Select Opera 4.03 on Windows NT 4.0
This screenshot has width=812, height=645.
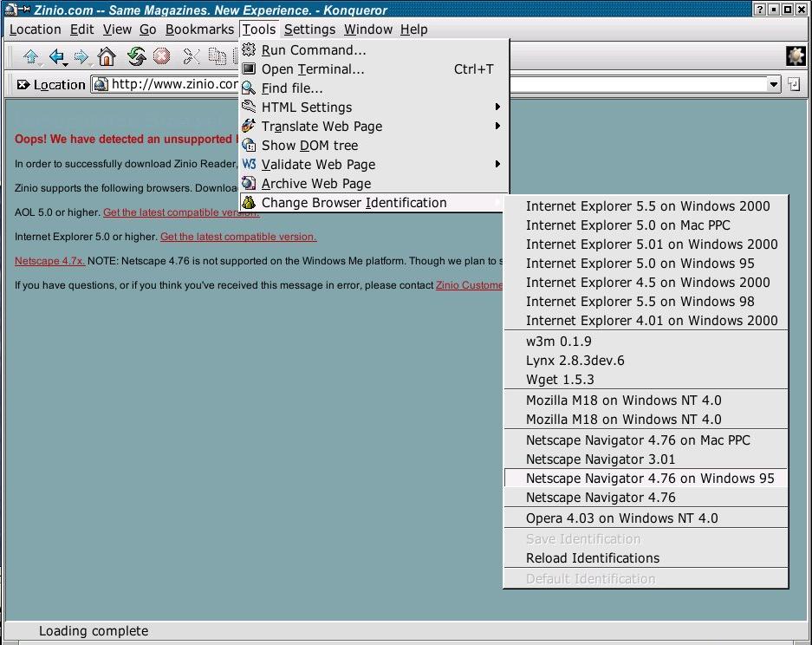[x=621, y=518]
